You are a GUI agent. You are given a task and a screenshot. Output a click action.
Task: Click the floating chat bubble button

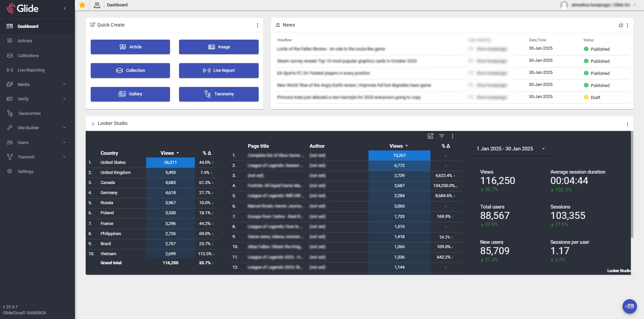tap(629, 306)
